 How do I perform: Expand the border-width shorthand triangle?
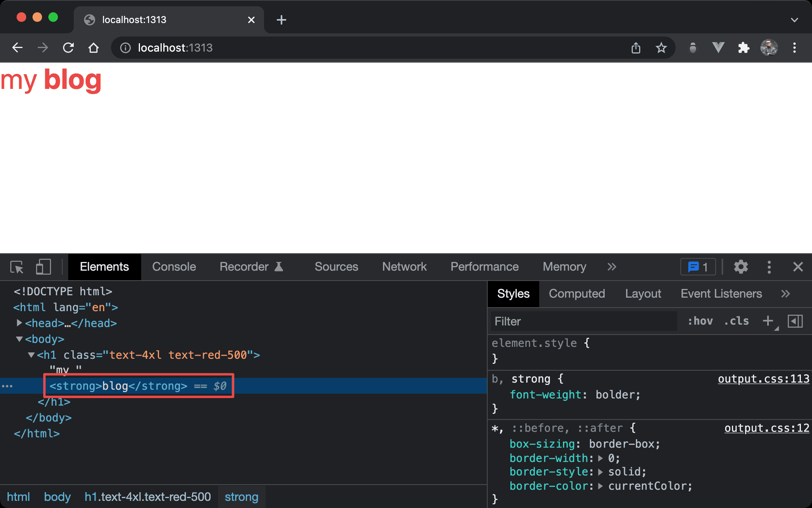[601, 458]
